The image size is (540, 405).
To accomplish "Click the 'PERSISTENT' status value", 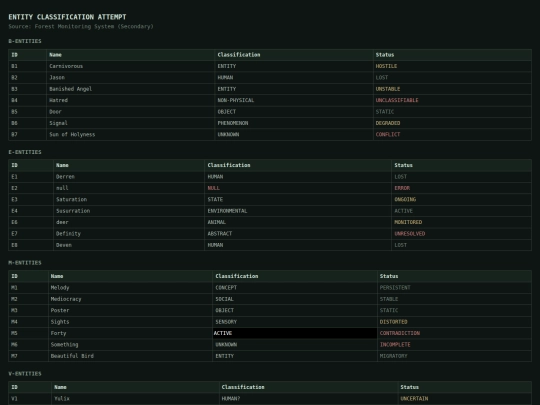I will click(395, 288).
